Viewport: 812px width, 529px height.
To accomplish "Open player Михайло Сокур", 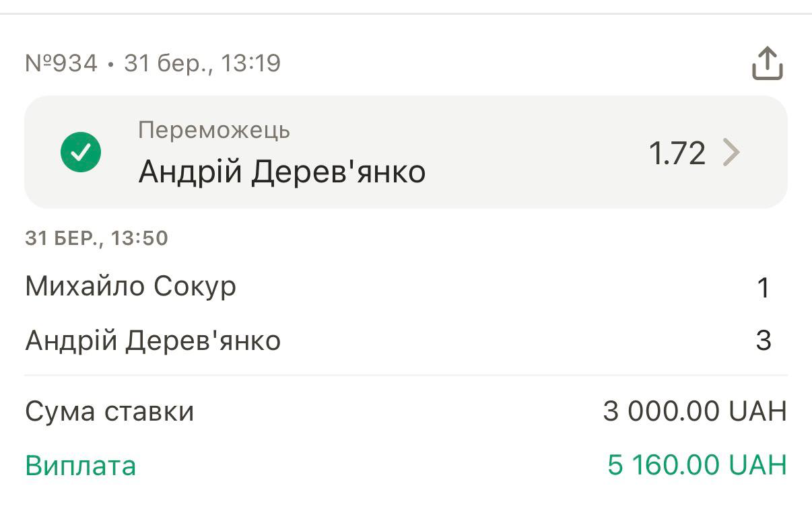I will (131, 287).
